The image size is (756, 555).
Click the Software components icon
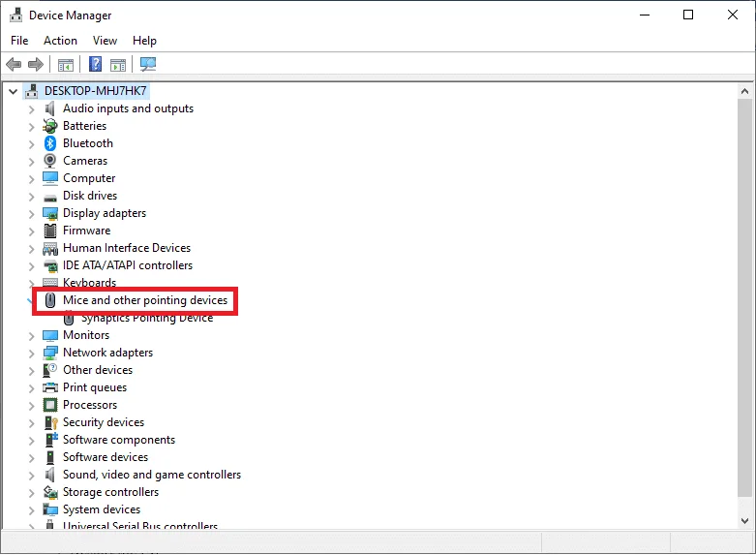(51, 440)
